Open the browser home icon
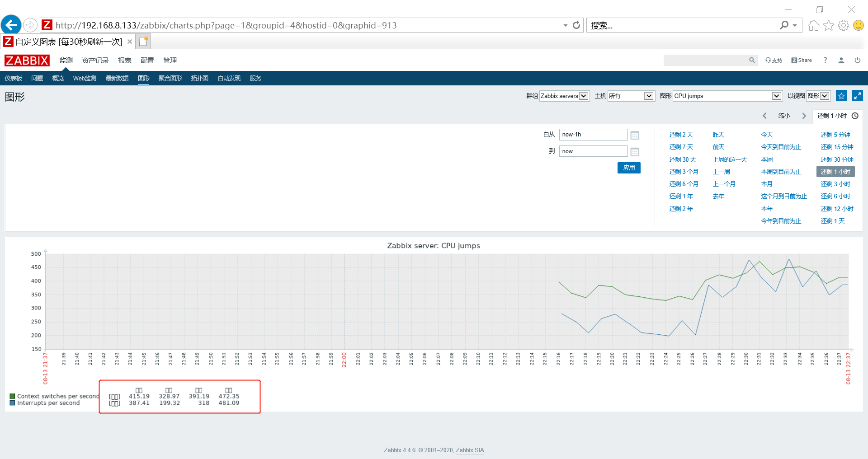 [814, 25]
